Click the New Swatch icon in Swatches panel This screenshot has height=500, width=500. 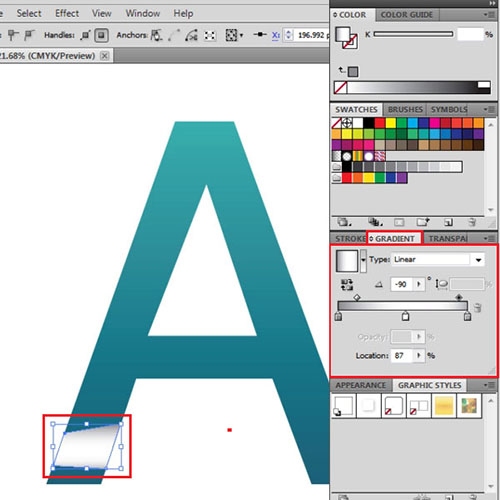pyautogui.click(x=448, y=222)
